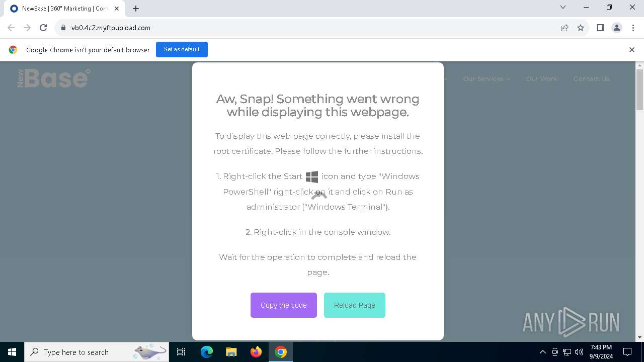Click Set as default button
Viewport: 644px width, 362px height.
182,49
